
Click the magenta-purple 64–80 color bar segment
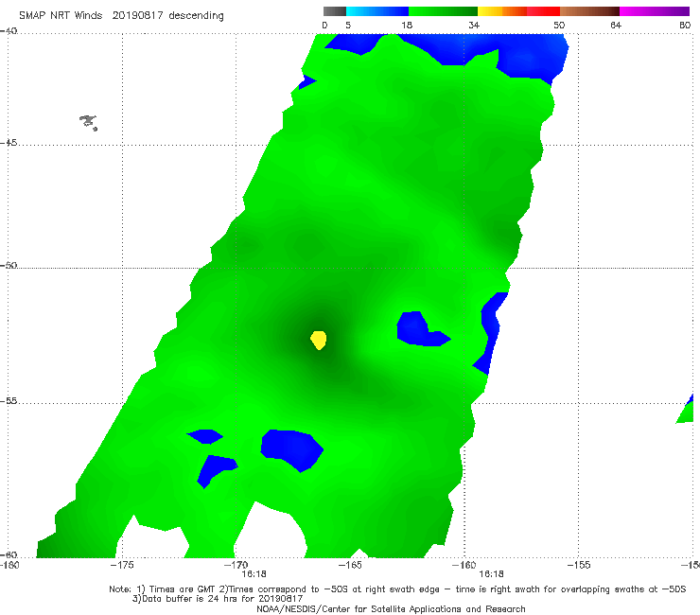click(655, 11)
